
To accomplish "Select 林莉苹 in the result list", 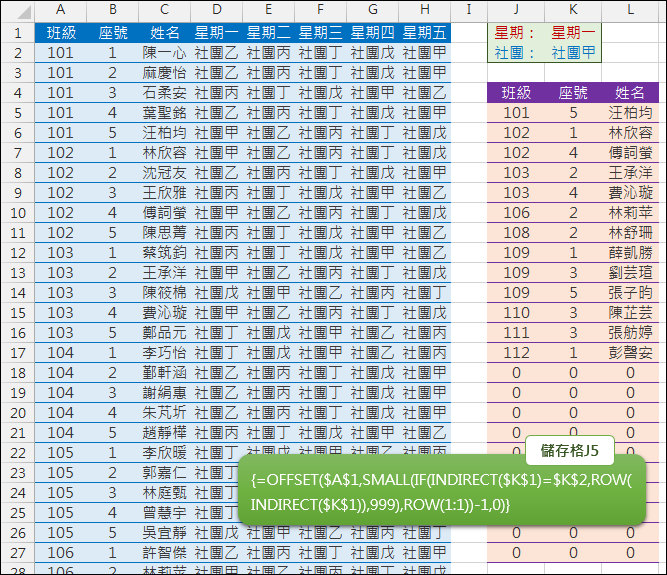I will pyautogui.click(x=630, y=213).
